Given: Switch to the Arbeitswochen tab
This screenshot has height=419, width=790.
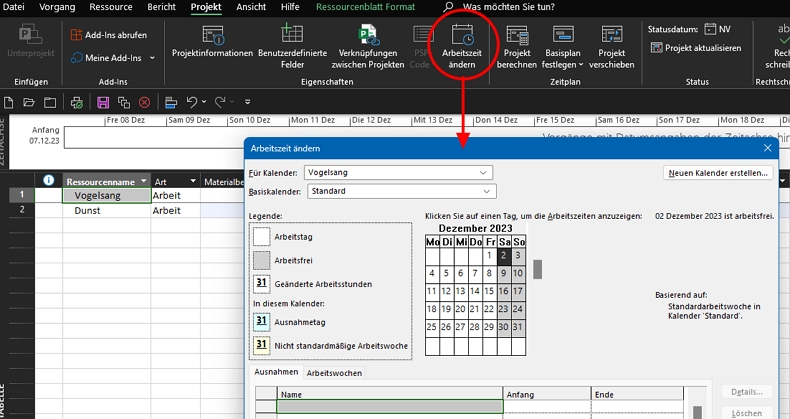Looking at the screenshot, I should click(x=334, y=373).
